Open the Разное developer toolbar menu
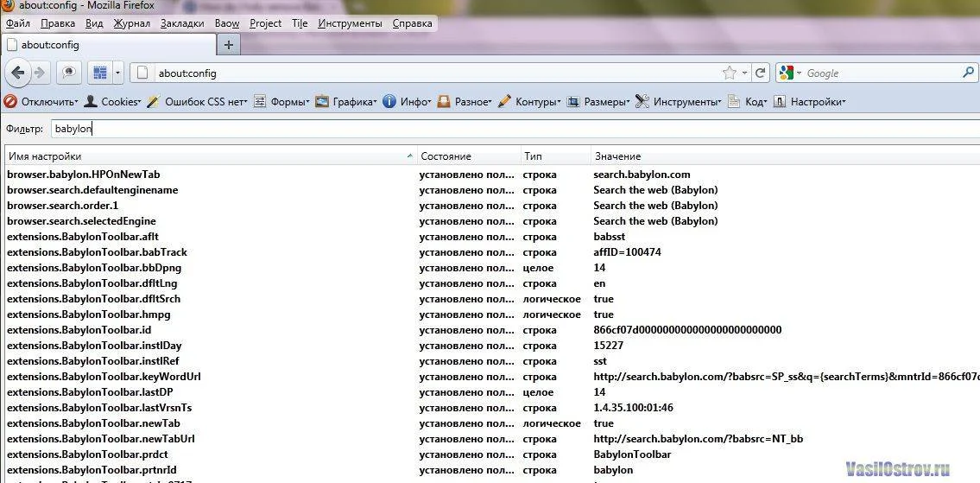Image resolution: width=980 pixels, height=483 pixels. click(x=464, y=101)
